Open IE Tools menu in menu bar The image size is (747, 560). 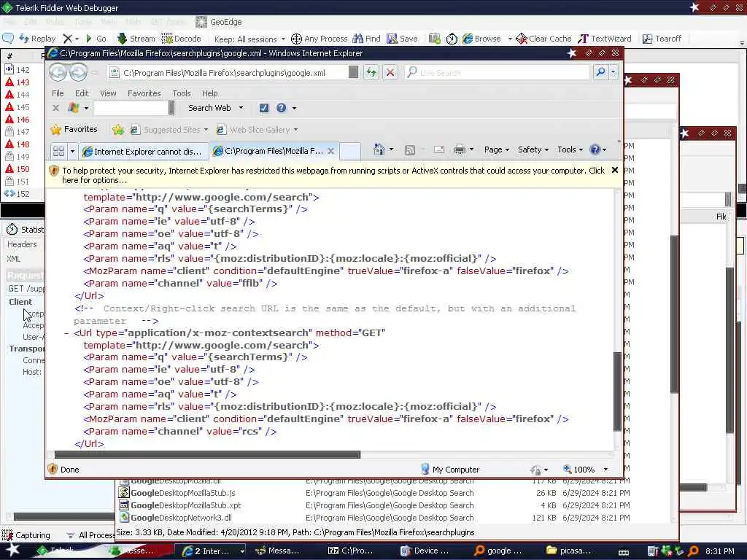pyautogui.click(x=182, y=93)
